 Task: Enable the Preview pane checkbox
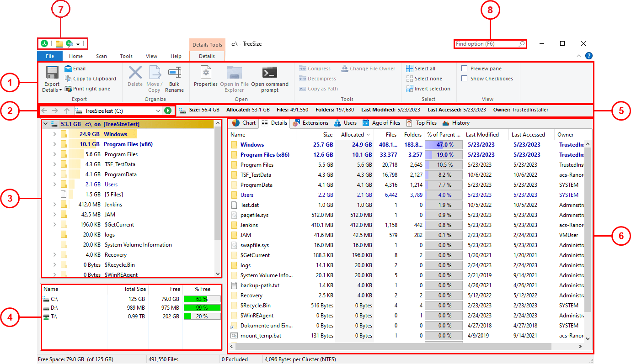(x=465, y=69)
